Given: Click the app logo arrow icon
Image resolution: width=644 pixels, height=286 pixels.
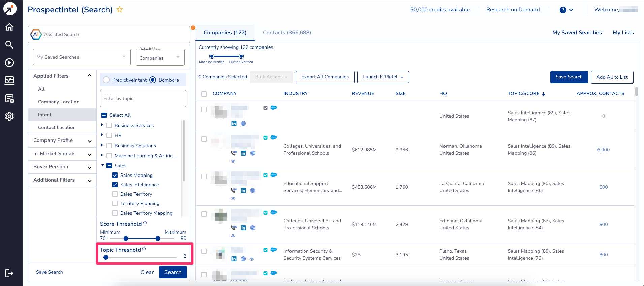Looking at the screenshot, I should [10, 9].
